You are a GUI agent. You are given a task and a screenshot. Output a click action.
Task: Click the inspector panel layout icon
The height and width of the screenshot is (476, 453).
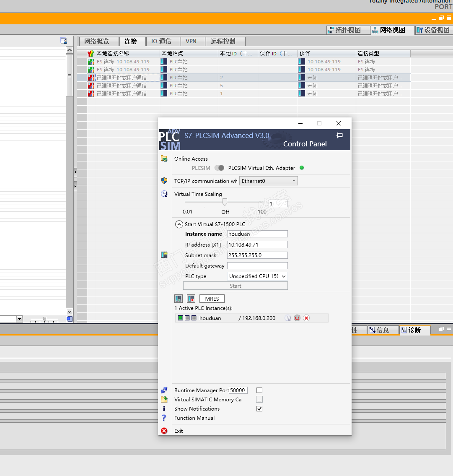click(x=449, y=329)
